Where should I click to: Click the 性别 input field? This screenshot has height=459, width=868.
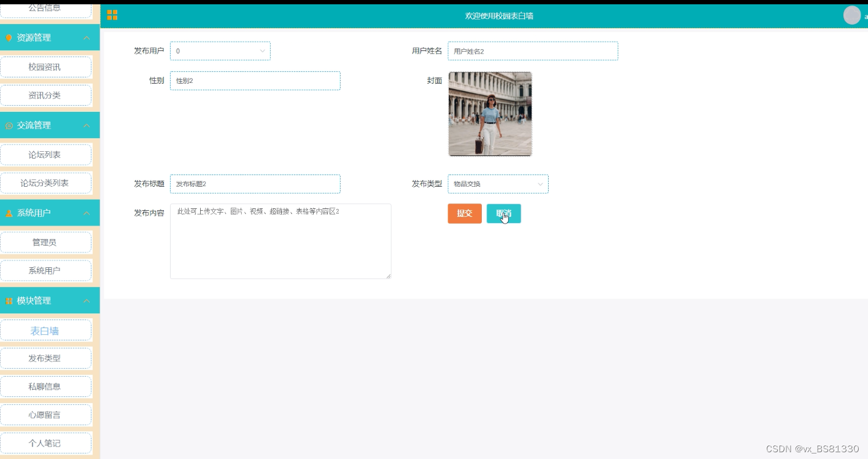coord(255,80)
